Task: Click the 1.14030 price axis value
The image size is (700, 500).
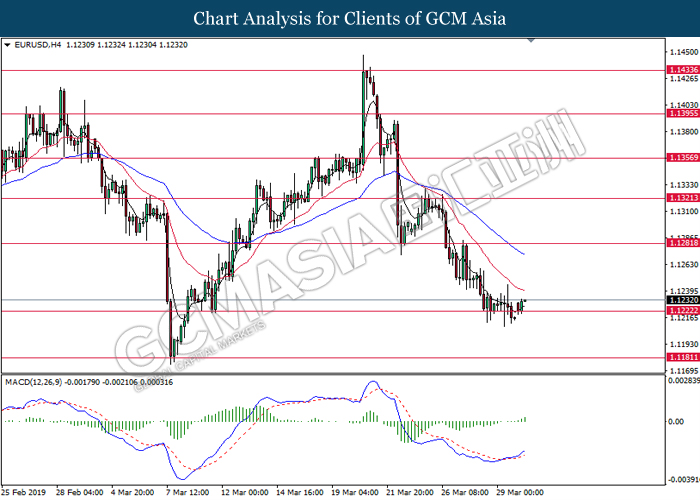Action: pos(684,105)
